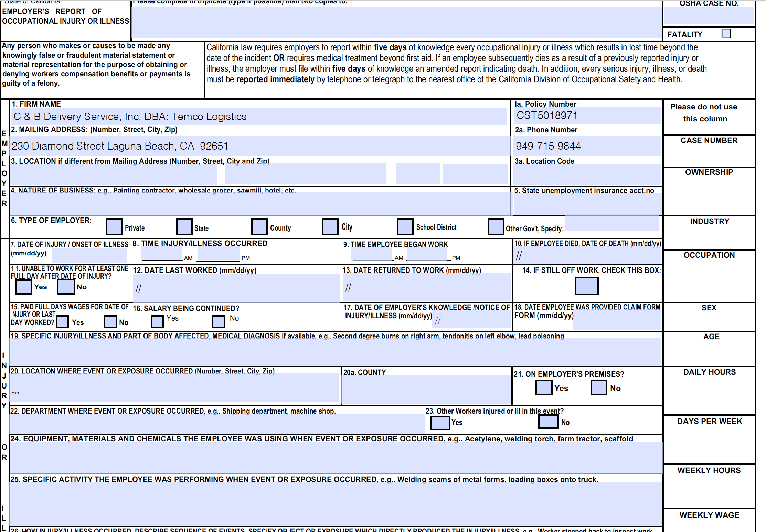This screenshot has width=766, height=532.
Task: Check the County employer type box
Action: click(x=259, y=227)
